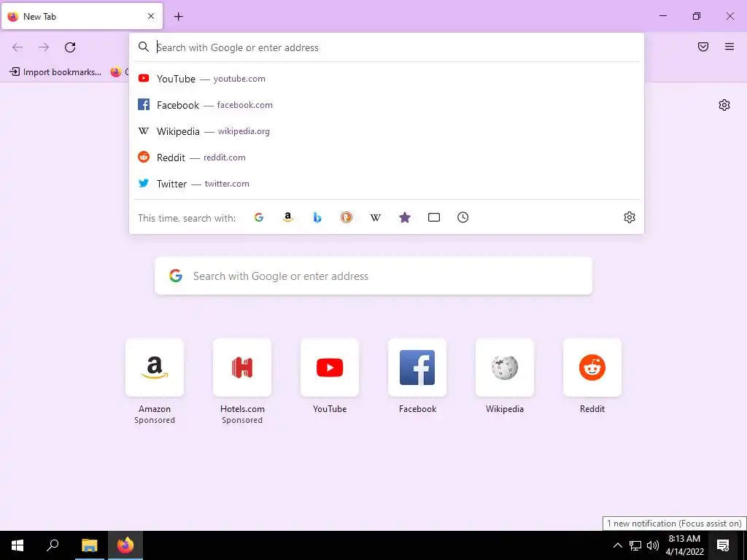Open the Firefox hamburger application menu
Viewport: 747px width, 560px height.
pos(729,47)
